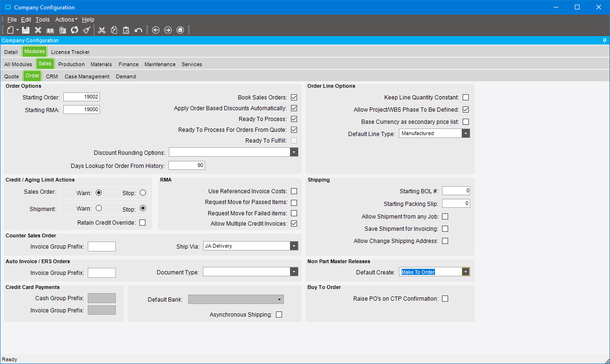Open Discount Rounding Options dropdown
The width and height of the screenshot is (610, 364).
[x=294, y=152]
